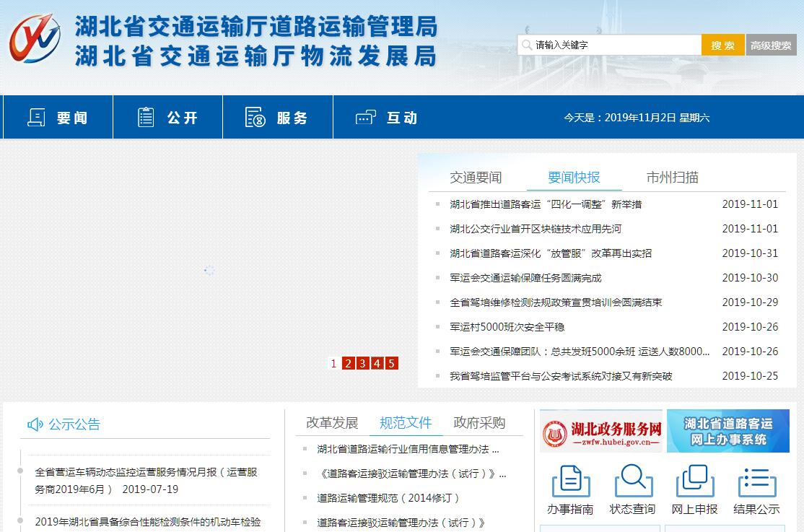Viewport: 804px width, 532px height.
Task: Open news 军运会交通运输保障任务圆满完成
Action: (x=525, y=278)
